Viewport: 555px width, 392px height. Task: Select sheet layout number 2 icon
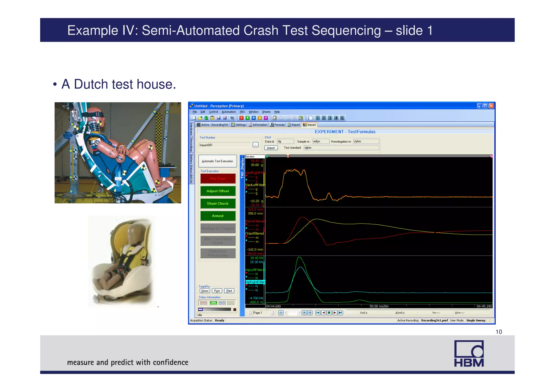tap(324, 118)
